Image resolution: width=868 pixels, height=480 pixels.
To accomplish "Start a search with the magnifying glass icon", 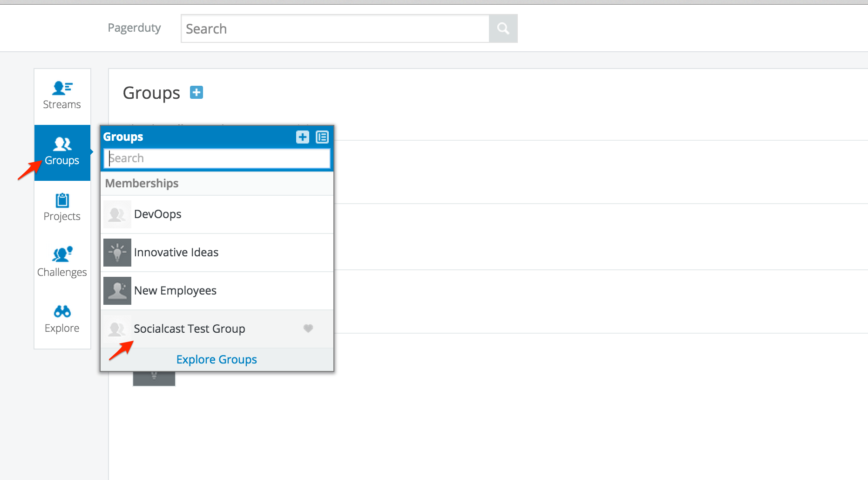I will click(503, 28).
